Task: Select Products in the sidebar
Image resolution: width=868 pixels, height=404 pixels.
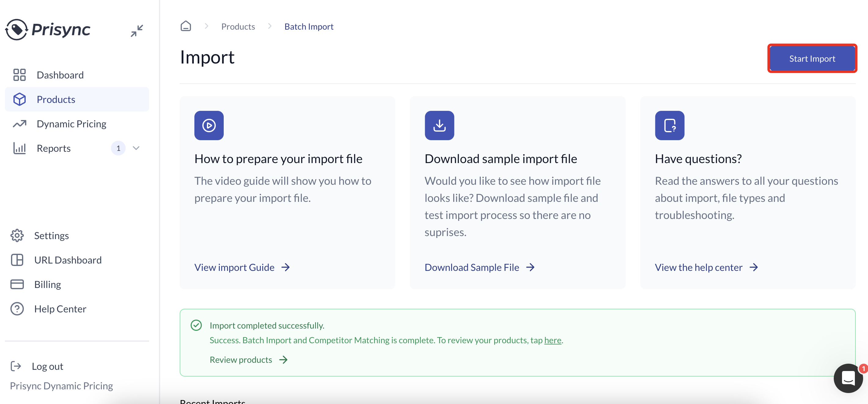Action: click(x=77, y=99)
